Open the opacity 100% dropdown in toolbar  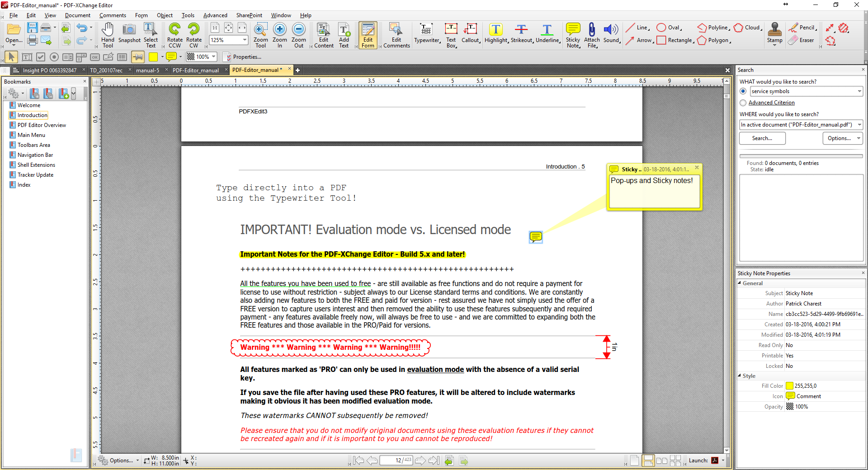pyautogui.click(x=213, y=57)
